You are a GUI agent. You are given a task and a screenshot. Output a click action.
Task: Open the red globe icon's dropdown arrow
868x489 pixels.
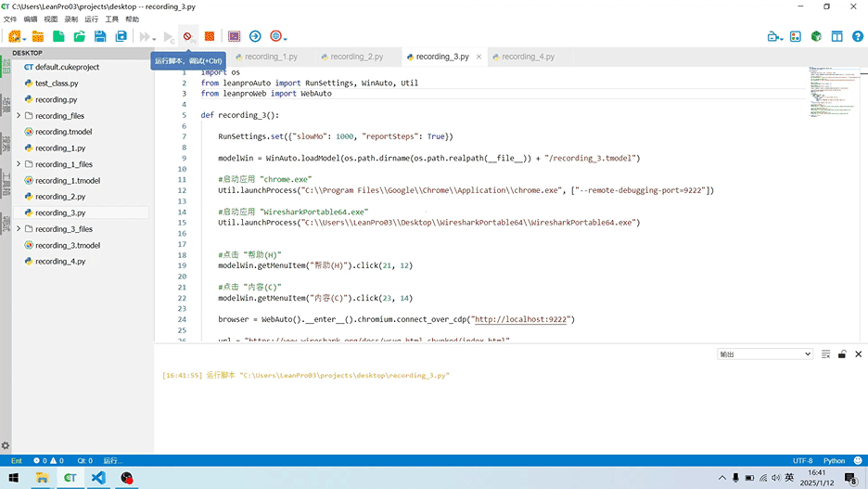point(285,39)
